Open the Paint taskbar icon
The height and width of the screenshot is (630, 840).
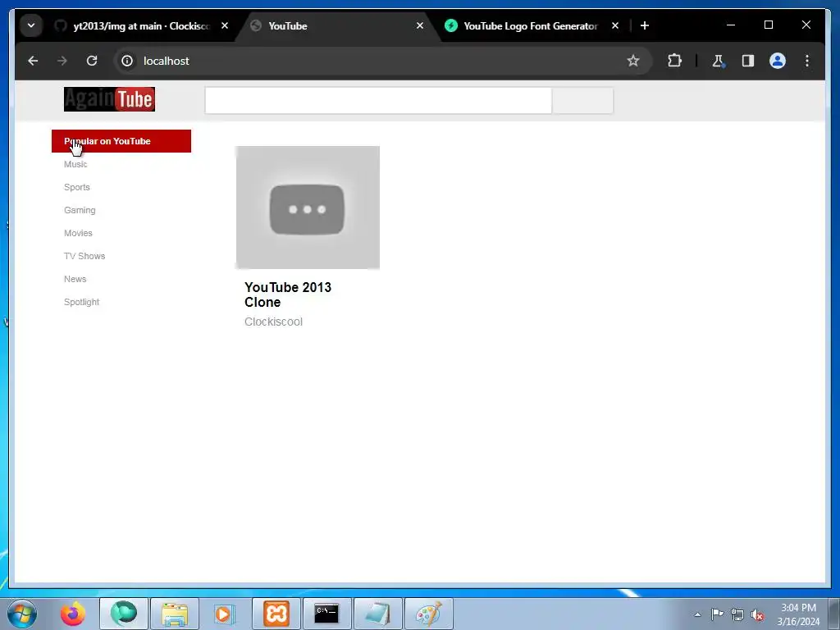428,614
